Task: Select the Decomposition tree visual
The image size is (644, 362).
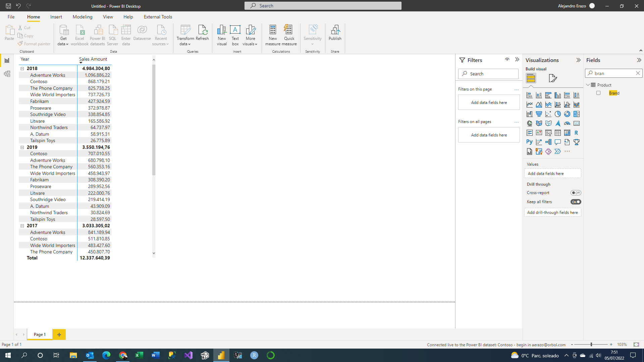Action: [x=548, y=142]
